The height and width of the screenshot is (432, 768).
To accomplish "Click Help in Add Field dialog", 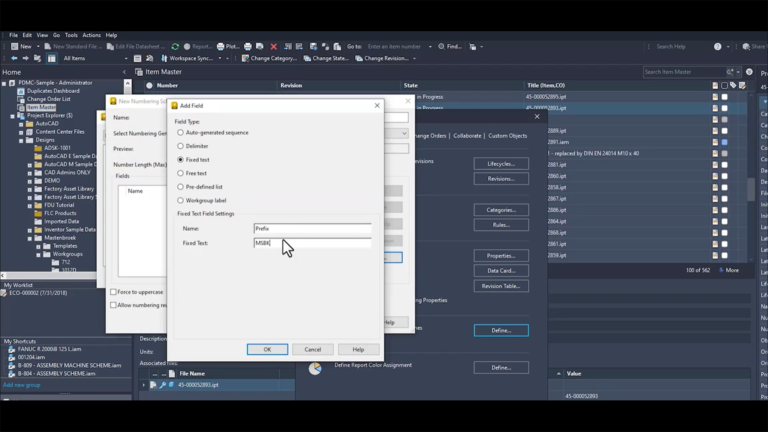I will coord(358,349).
